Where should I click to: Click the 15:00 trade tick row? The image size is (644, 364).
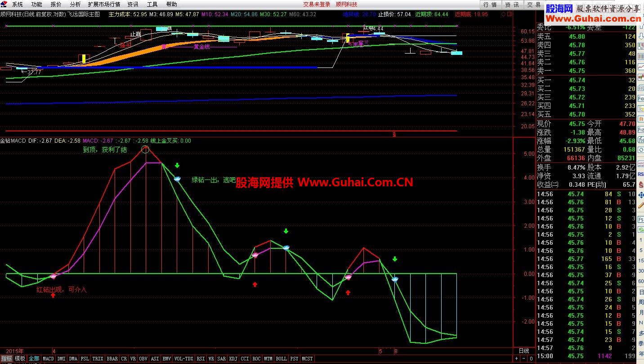(x=586, y=356)
